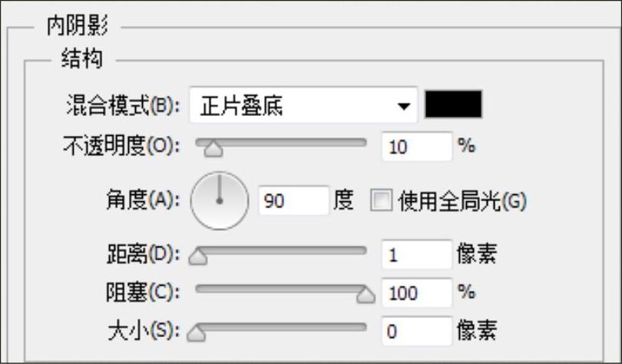This screenshot has height=364, width=622.
Task: Click the 不透明度(O) label
Action: [120, 146]
